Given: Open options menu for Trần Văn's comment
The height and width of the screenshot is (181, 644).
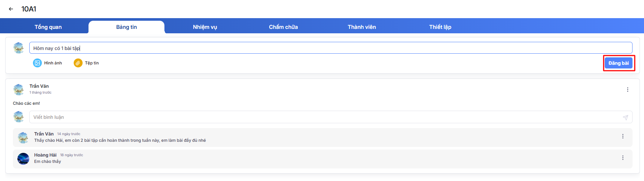Looking at the screenshot, I should click(x=623, y=136).
